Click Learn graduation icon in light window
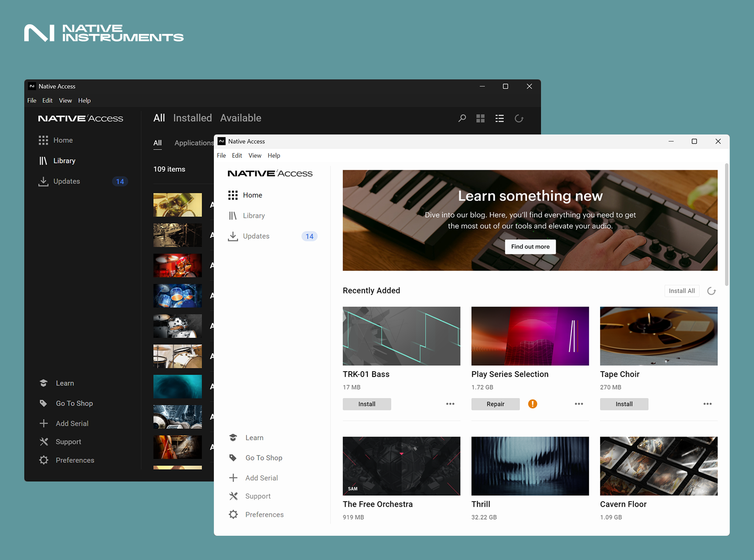754x560 pixels. (x=233, y=437)
